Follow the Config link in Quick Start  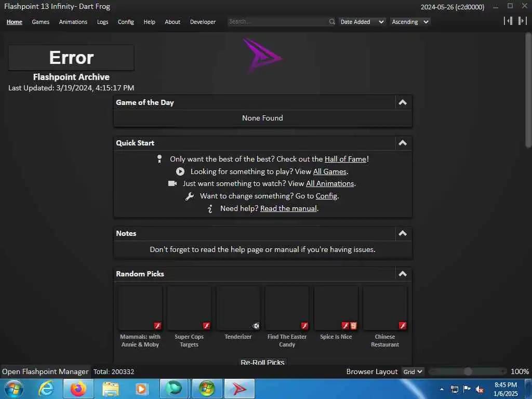point(326,196)
